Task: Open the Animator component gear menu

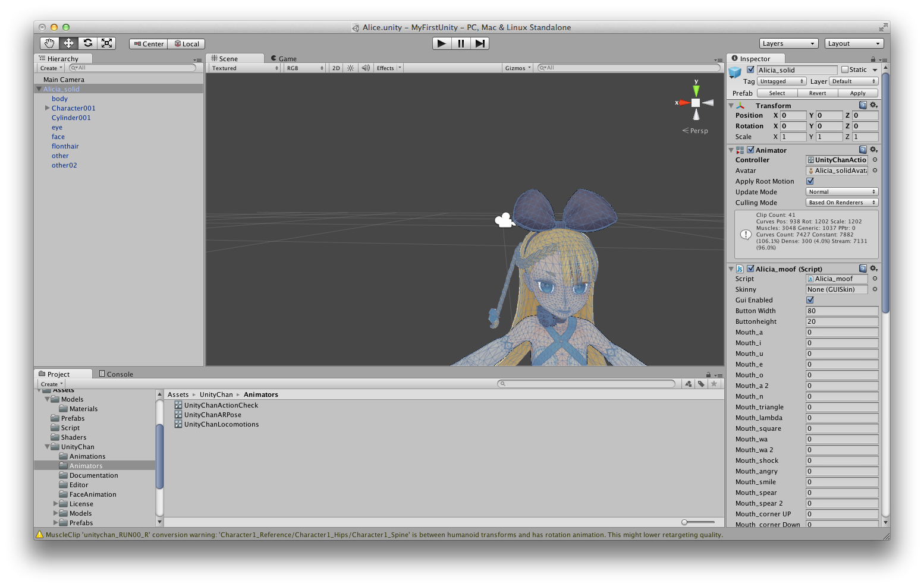Action: click(x=873, y=150)
